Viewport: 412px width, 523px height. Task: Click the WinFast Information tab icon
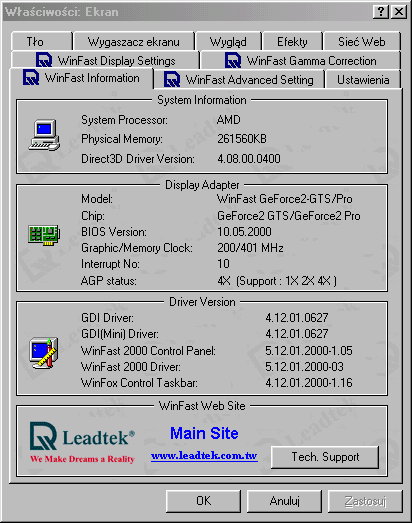31,77
